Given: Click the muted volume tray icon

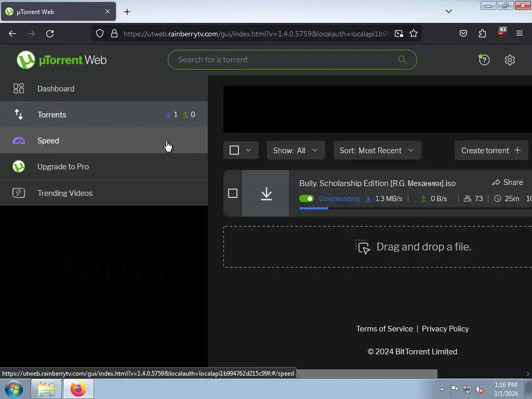Looking at the screenshot, I should click(480, 390).
